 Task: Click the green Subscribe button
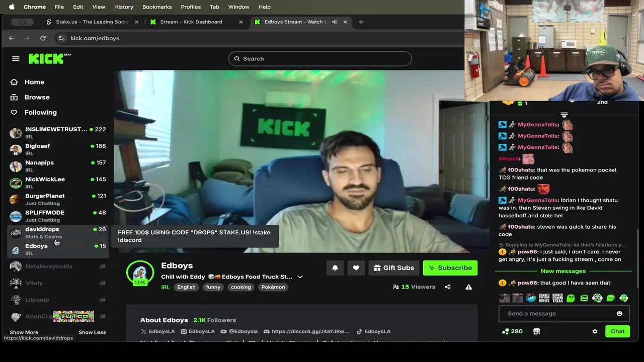coord(450,268)
